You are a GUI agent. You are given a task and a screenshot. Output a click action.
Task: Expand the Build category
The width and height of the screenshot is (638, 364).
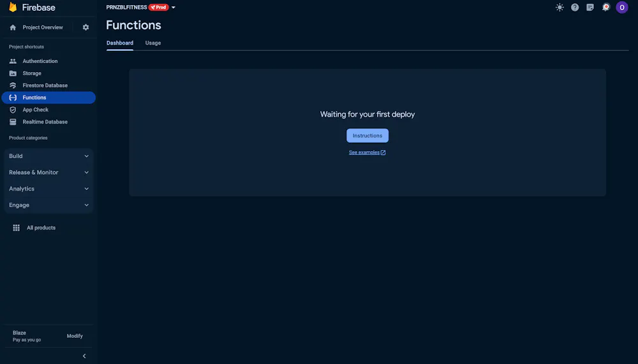[x=48, y=156]
